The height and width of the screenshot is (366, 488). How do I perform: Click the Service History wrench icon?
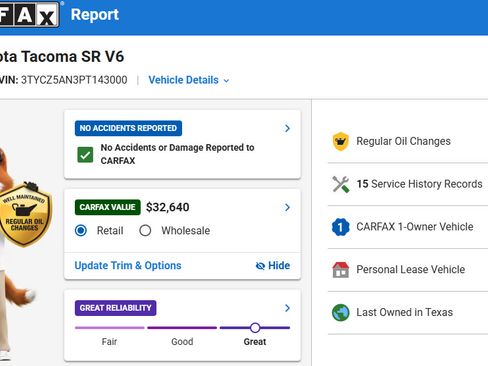(341, 184)
